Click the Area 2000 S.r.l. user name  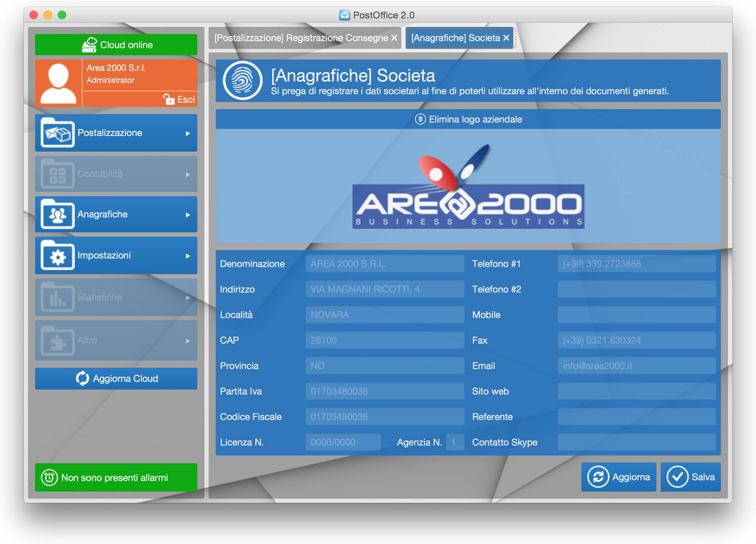(x=116, y=68)
